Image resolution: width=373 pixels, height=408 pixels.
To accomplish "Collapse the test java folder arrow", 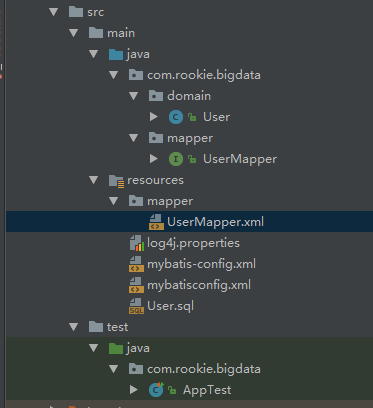I will pyautogui.click(x=94, y=348).
